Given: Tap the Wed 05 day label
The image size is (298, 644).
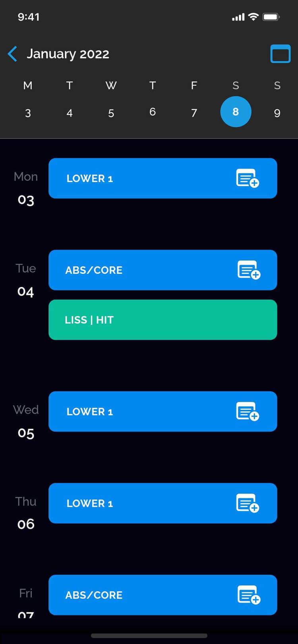Looking at the screenshot, I should pos(26,421).
